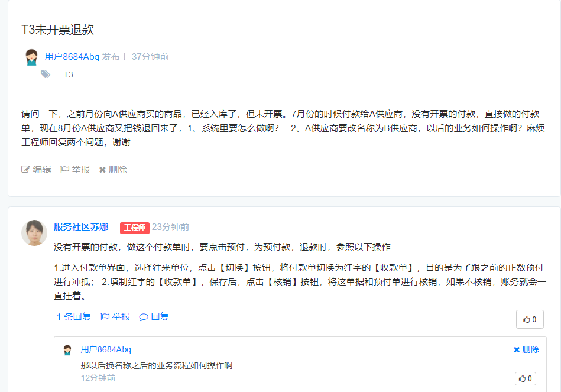Click the post title T3未开票退款

click(x=57, y=30)
